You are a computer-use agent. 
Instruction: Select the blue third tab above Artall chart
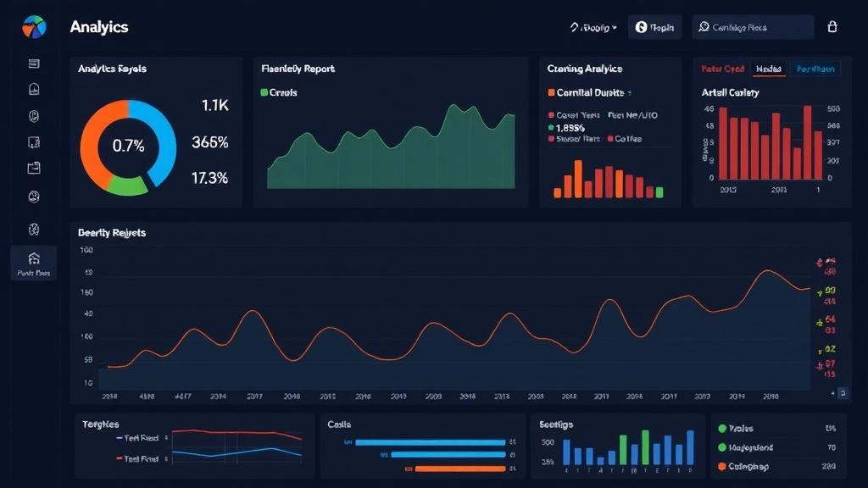[815, 69]
